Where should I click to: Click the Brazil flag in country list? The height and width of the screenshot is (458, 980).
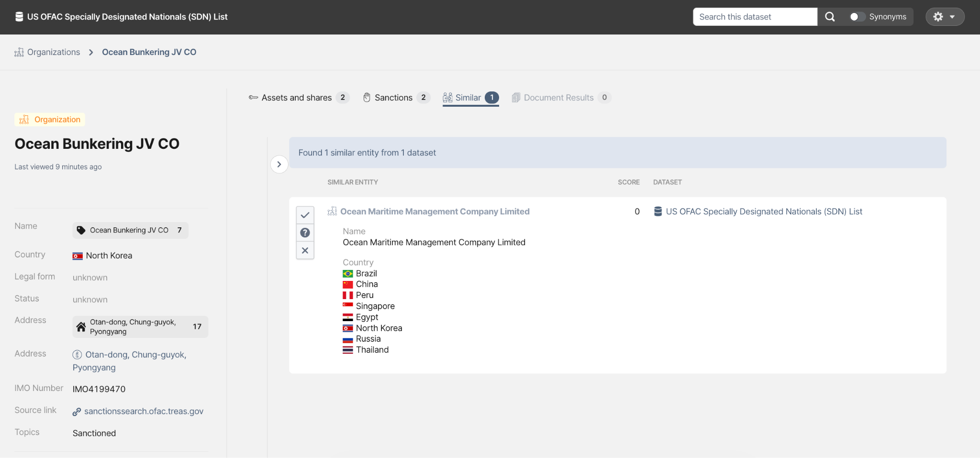point(348,274)
